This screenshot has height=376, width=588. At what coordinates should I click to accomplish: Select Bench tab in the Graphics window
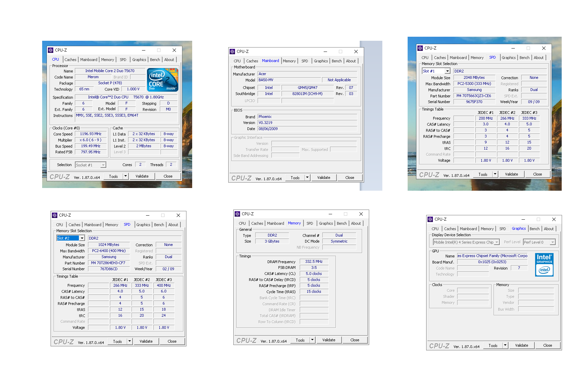[x=534, y=229]
